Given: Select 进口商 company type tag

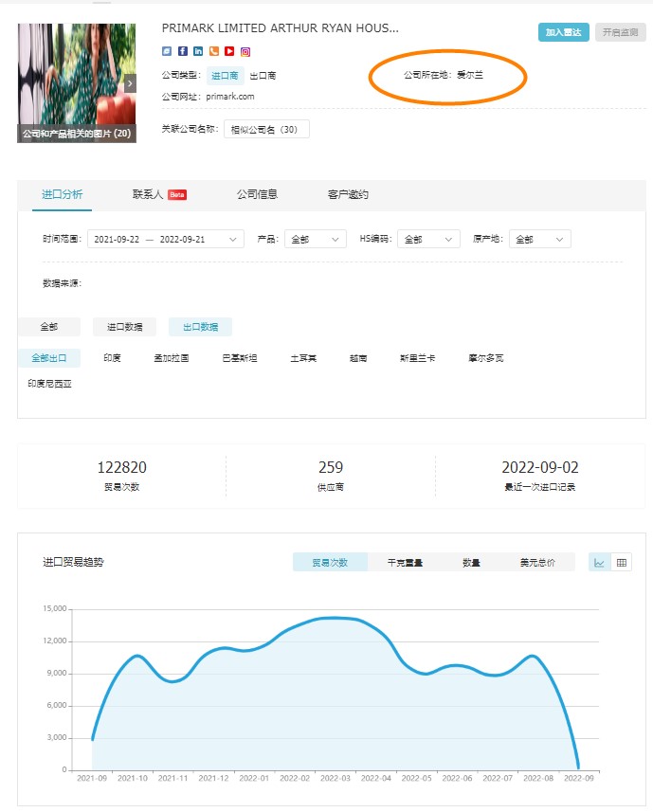Looking at the screenshot, I should [225, 76].
